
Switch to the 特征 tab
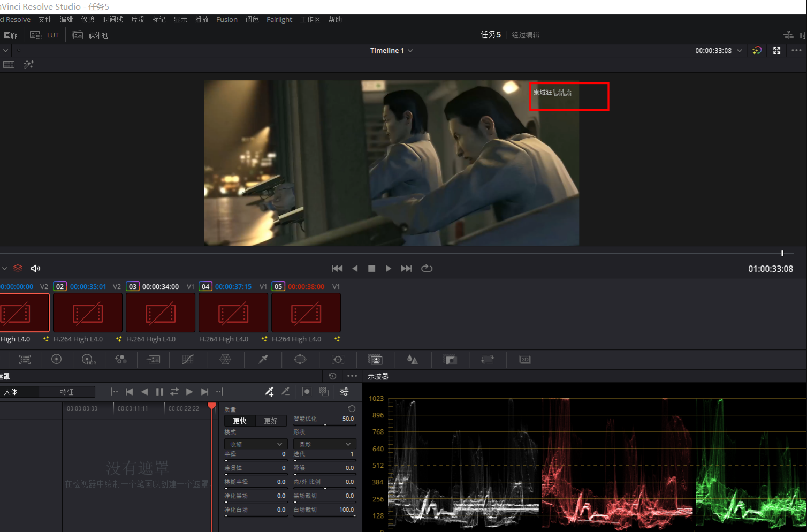pos(67,392)
